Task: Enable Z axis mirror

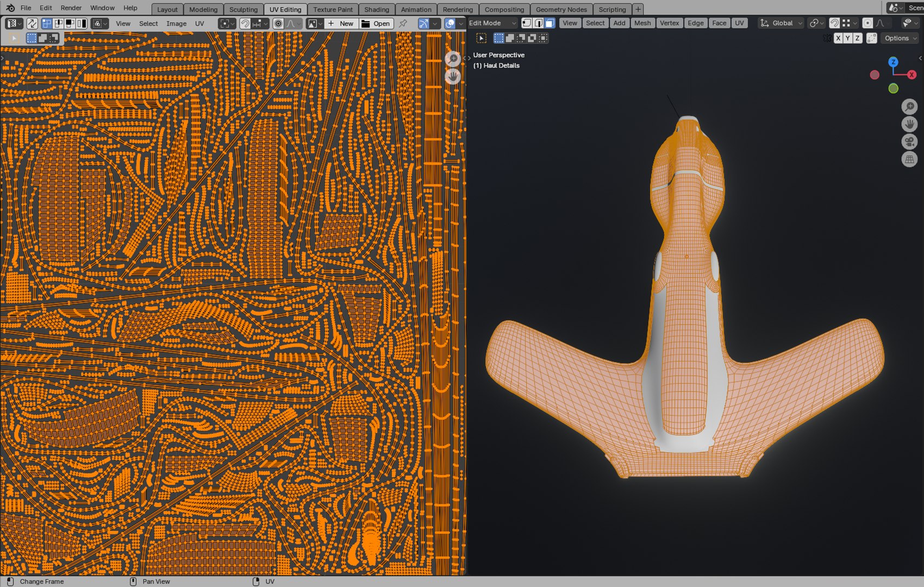Action: pyautogui.click(x=857, y=38)
